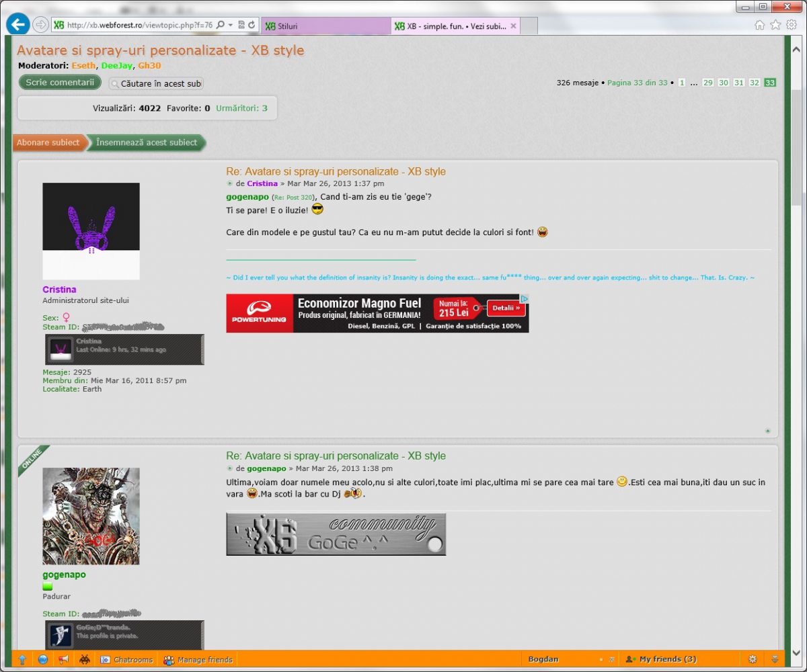
Task: Type in the Cautare in acest sub search field
Action: tap(161, 83)
